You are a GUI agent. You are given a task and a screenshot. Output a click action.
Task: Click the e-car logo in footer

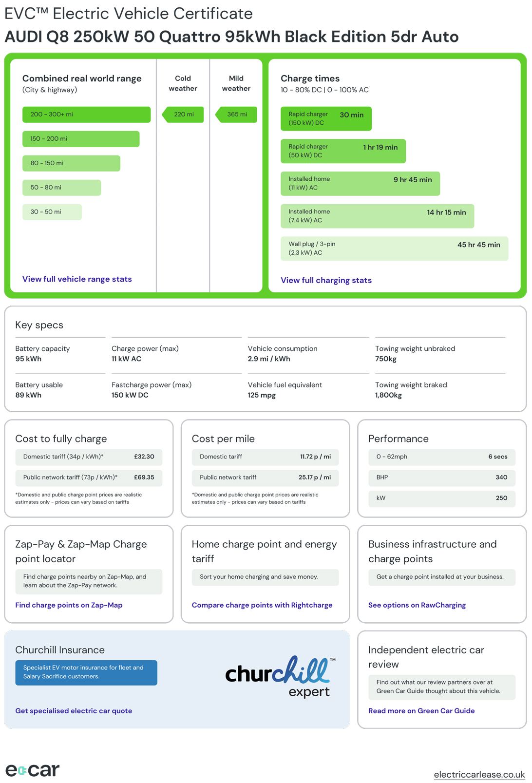(x=33, y=770)
